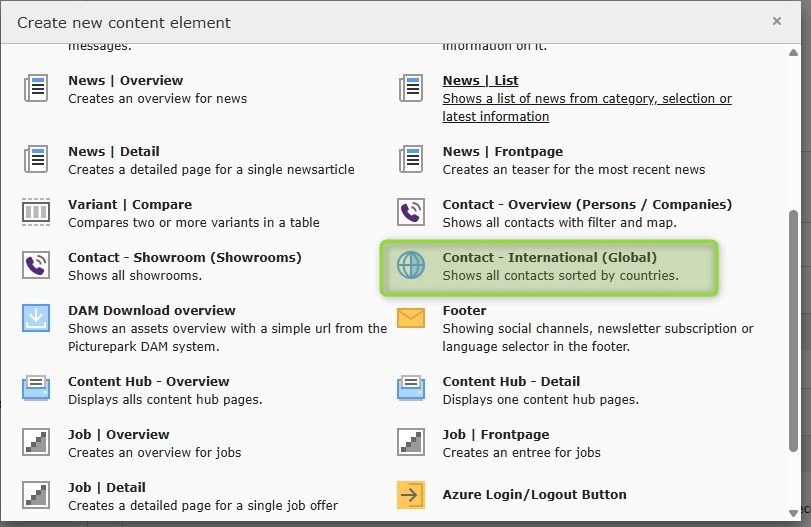This screenshot has height=527, width=811.
Task: Close the Create new content element dialog
Action: click(777, 21)
